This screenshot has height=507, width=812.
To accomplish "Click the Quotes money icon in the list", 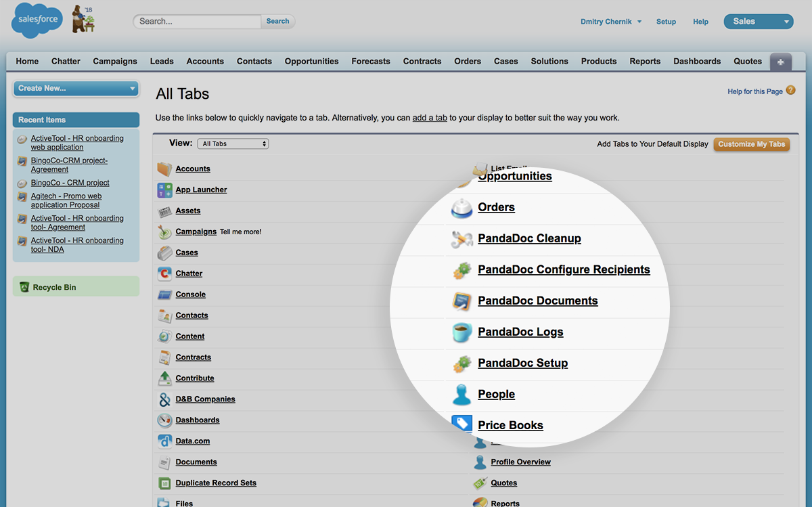I will tap(480, 483).
